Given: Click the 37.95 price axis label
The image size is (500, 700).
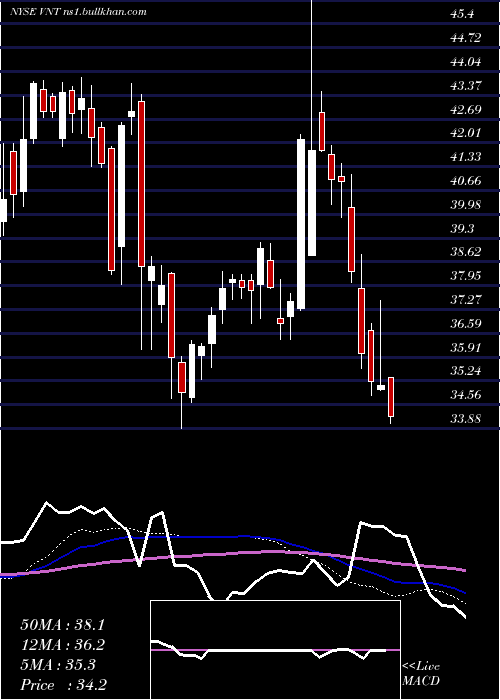Looking at the screenshot, I should point(466,275).
